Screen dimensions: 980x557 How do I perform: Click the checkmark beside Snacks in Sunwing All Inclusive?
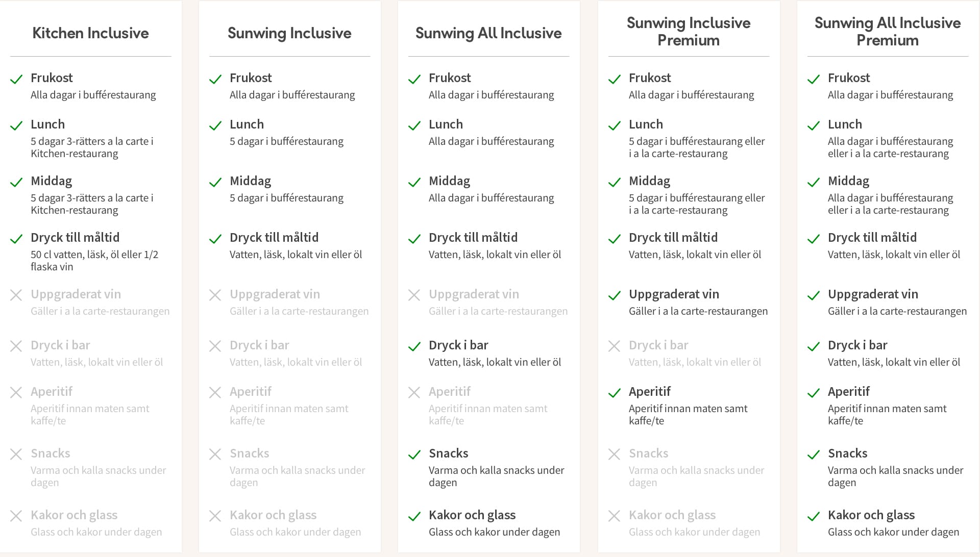point(414,454)
